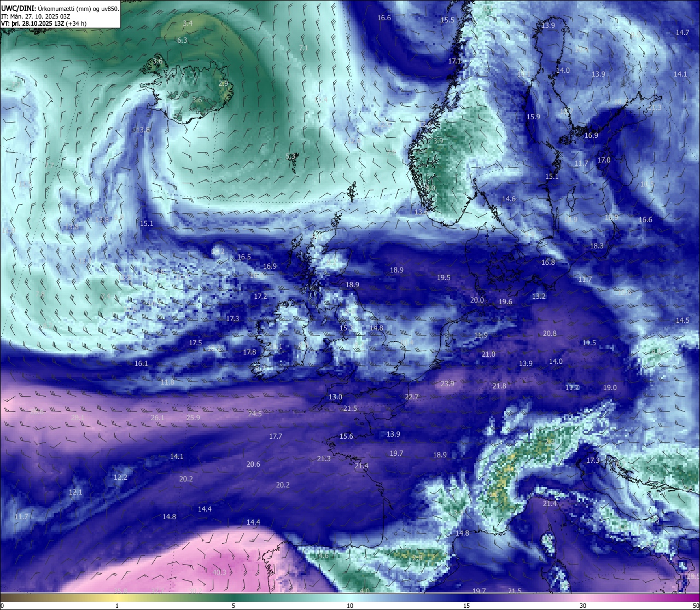
Task: Select the 14.6 value label
Action: 509,199
